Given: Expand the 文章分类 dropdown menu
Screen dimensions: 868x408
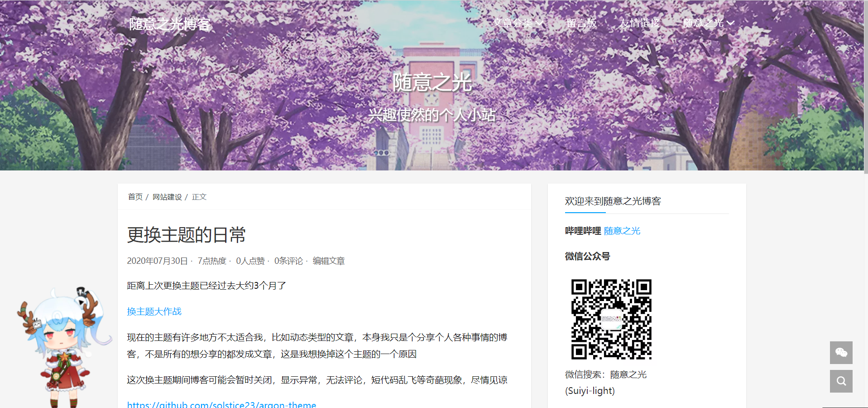Looking at the screenshot, I should [x=518, y=23].
